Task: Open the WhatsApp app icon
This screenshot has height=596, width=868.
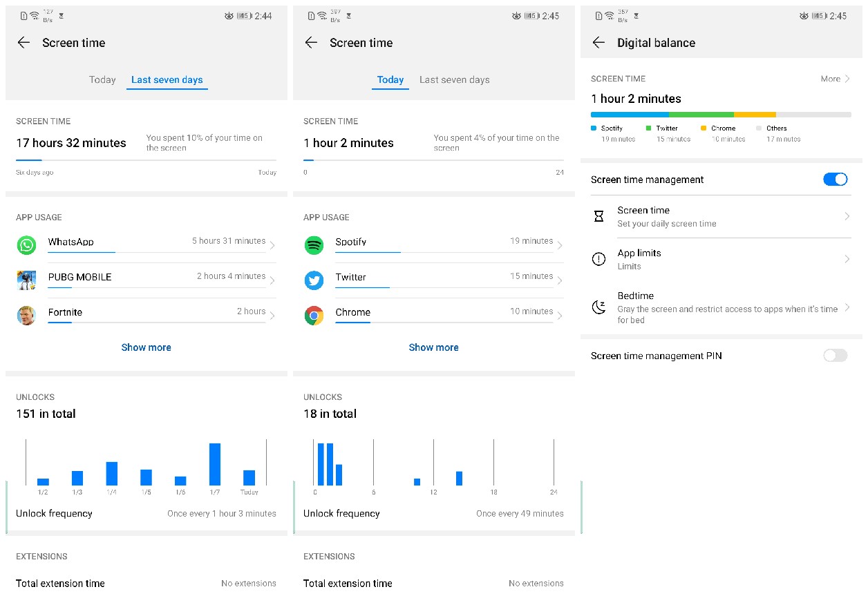Action: coord(26,245)
